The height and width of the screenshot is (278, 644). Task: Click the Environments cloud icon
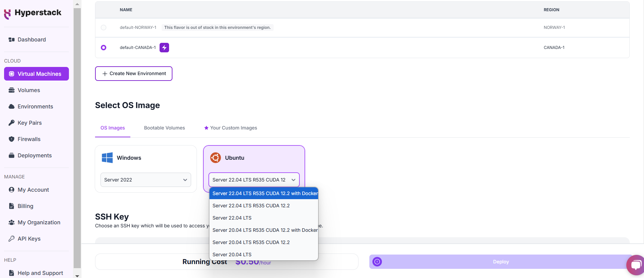(12, 106)
